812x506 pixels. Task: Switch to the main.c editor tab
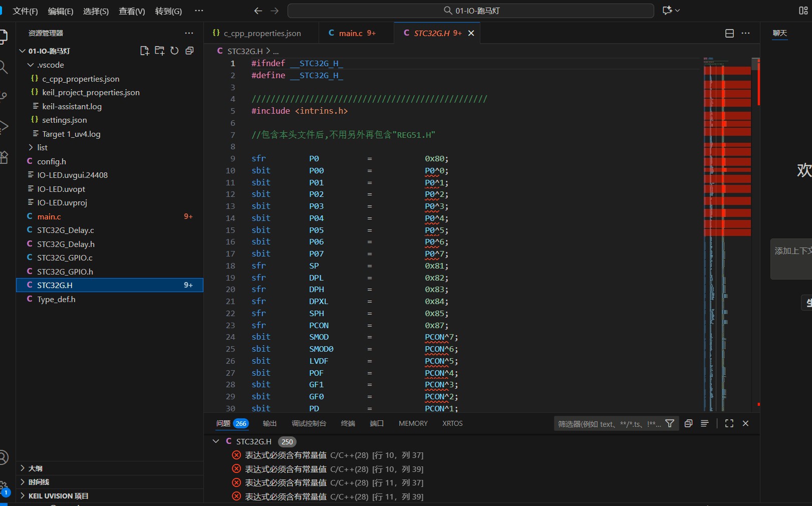[351, 33]
